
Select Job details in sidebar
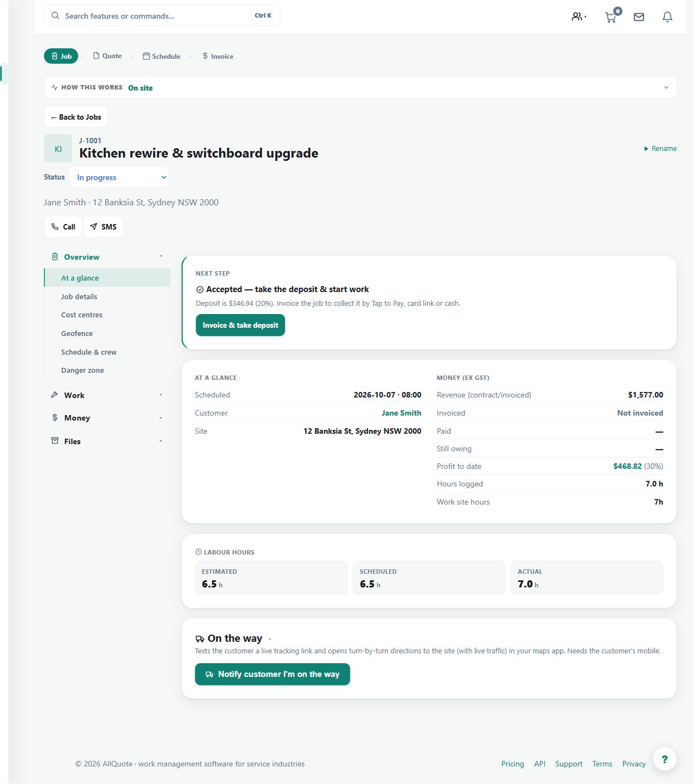tap(107, 296)
